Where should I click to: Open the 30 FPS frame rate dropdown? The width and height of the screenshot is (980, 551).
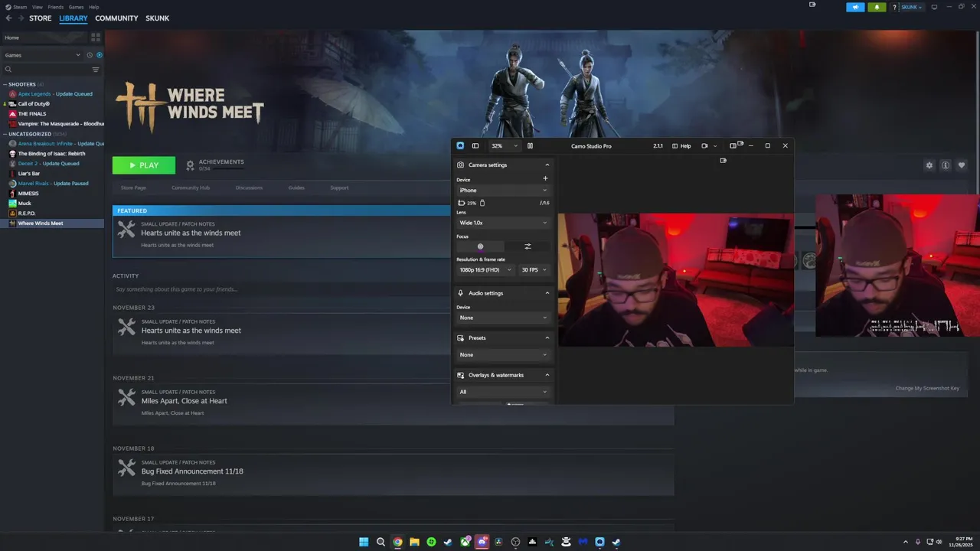(534, 269)
